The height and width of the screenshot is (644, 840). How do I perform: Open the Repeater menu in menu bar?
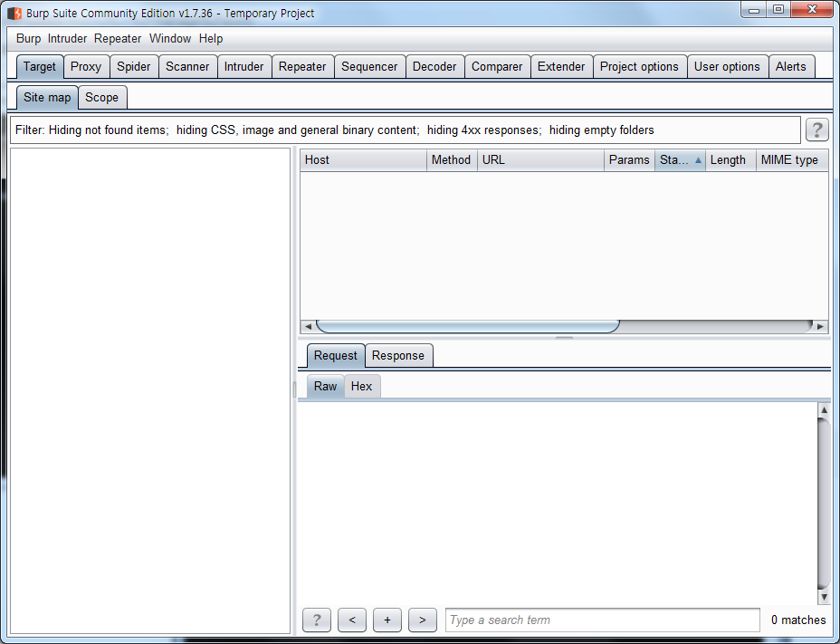[x=118, y=39]
